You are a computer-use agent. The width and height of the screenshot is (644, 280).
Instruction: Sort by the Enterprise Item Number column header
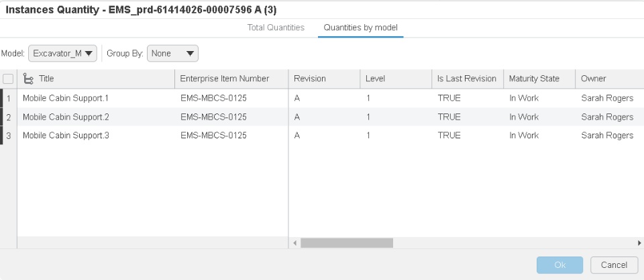click(x=225, y=79)
